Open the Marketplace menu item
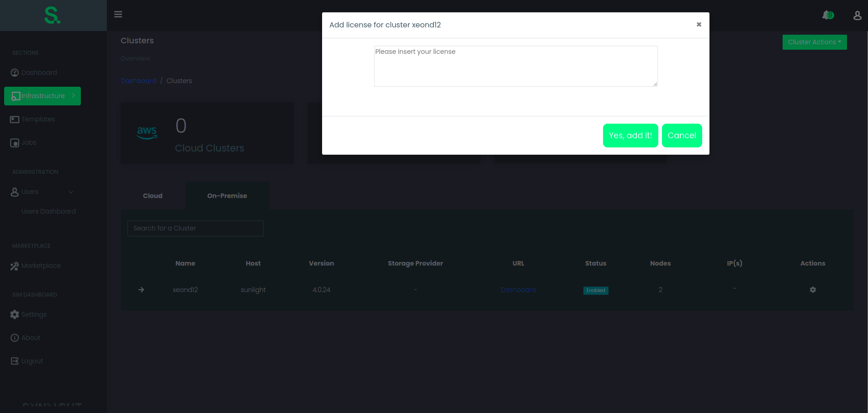Image resolution: width=868 pixels, height=413 pixels. pos(41,266)
